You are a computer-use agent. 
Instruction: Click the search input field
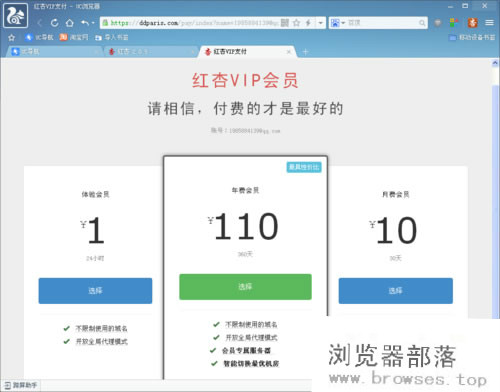383,23
